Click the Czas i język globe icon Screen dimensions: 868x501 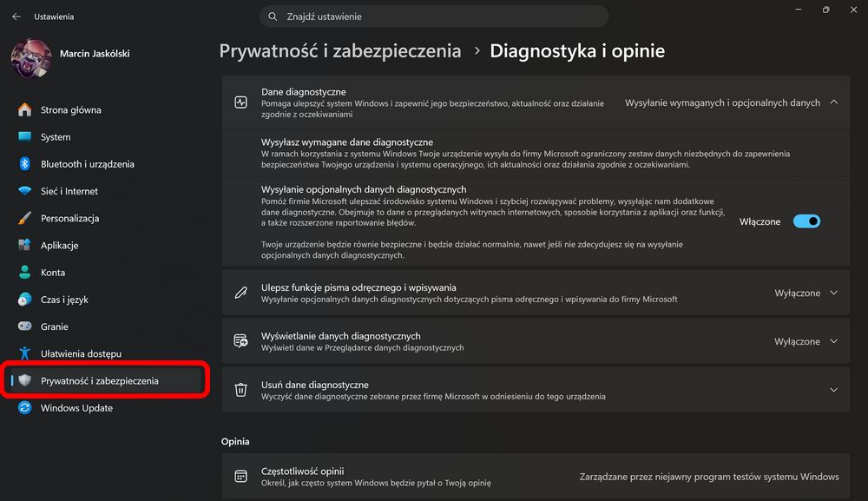tap(24, 300)
